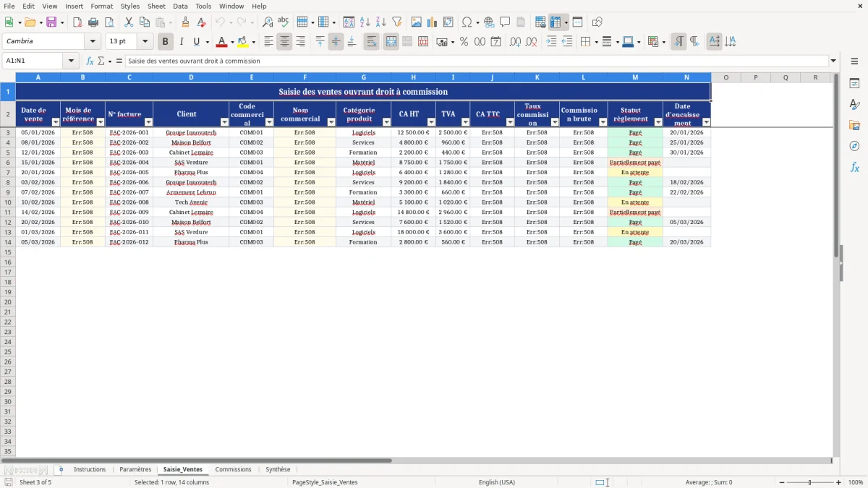Open the sidebar Navigator
Image resolution: width=868 pixels, height=488 pixels.
pyautogui.click(x=854, y=147)
